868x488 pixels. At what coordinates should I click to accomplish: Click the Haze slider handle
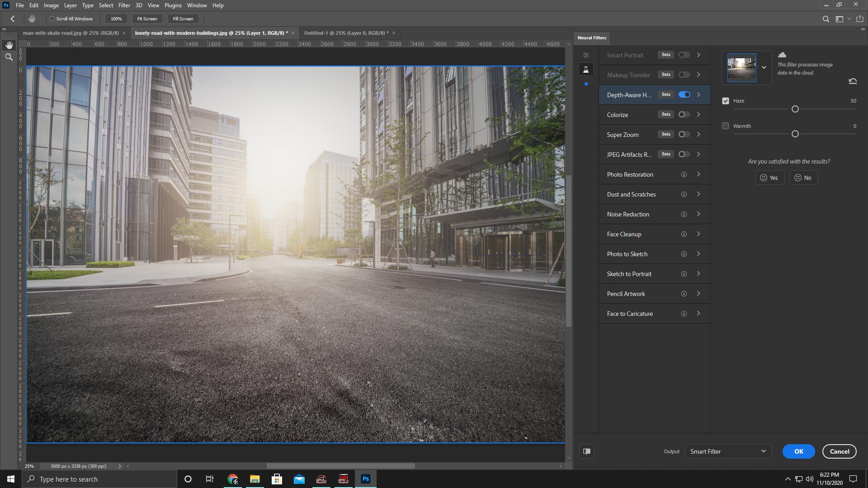tap(795, 109)
